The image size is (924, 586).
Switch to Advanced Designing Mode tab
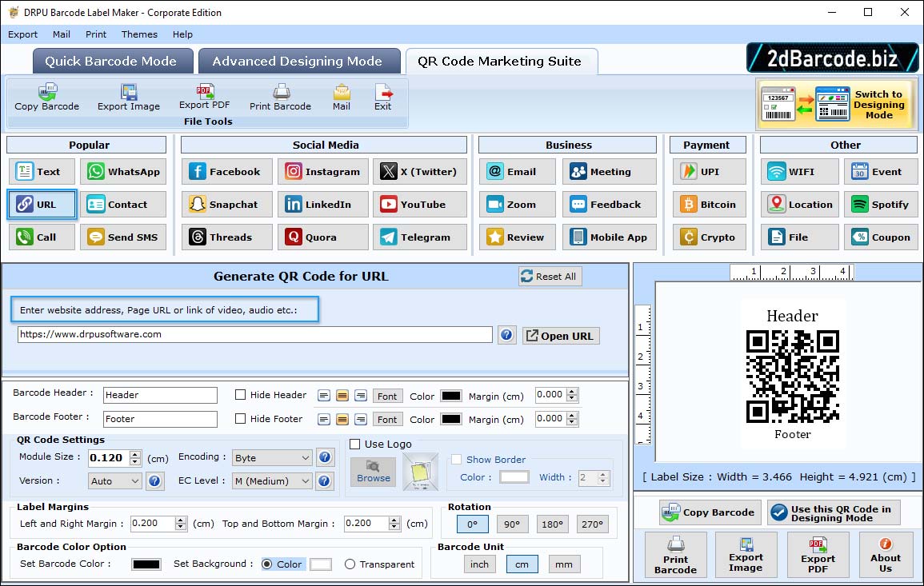[x=298, y=62]
